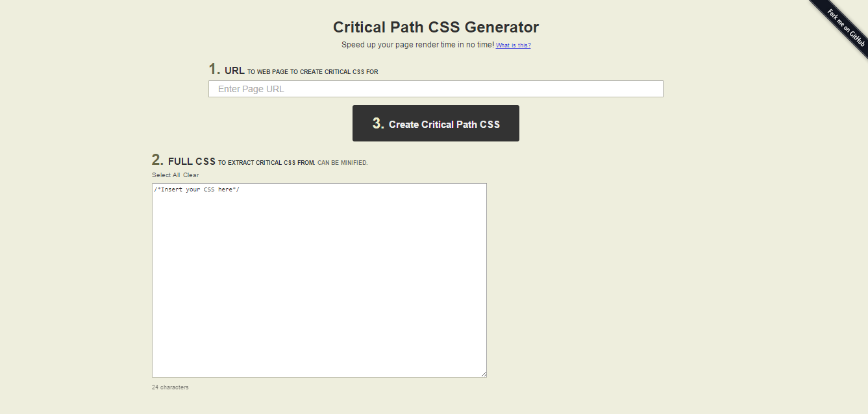Click the Select All link
868x414 pixels.
click(166, 175)
